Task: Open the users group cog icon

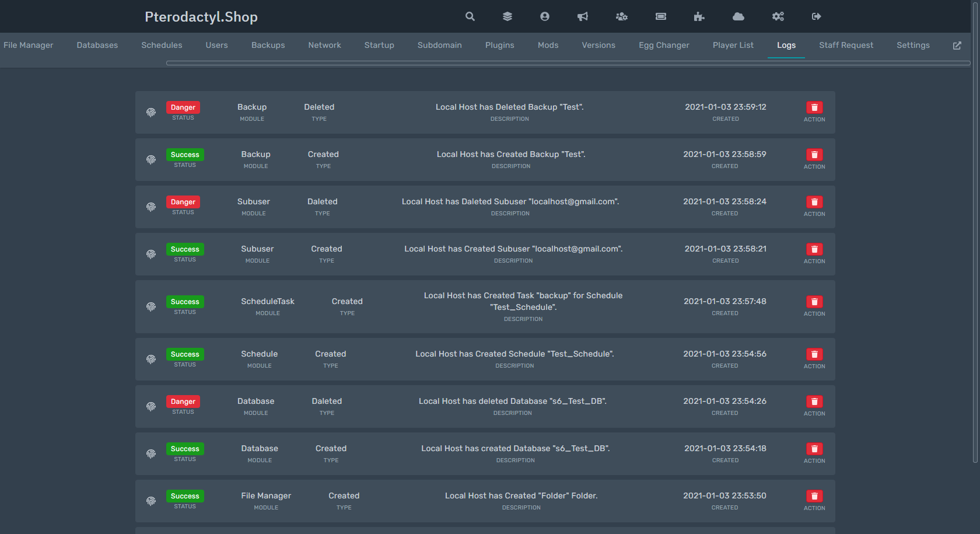Action: pyautogui.click(x=622, y=16)
